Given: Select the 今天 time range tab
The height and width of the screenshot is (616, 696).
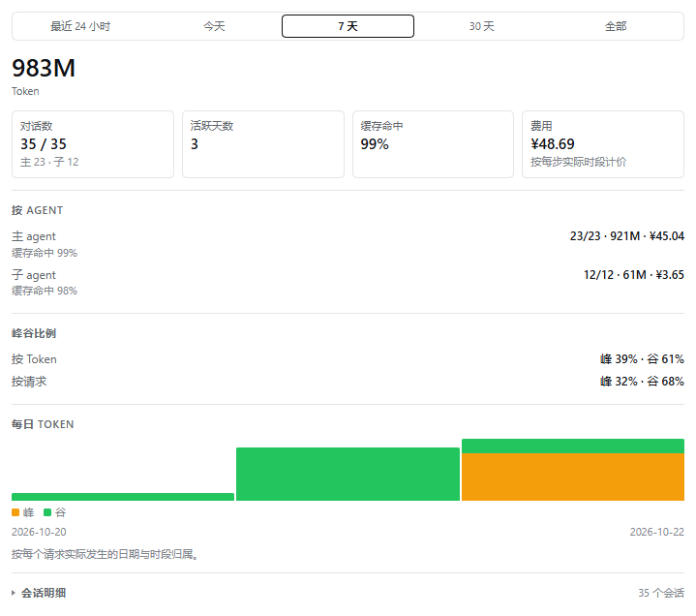Looking at the screenshot, I should click(x=214, y=26).
